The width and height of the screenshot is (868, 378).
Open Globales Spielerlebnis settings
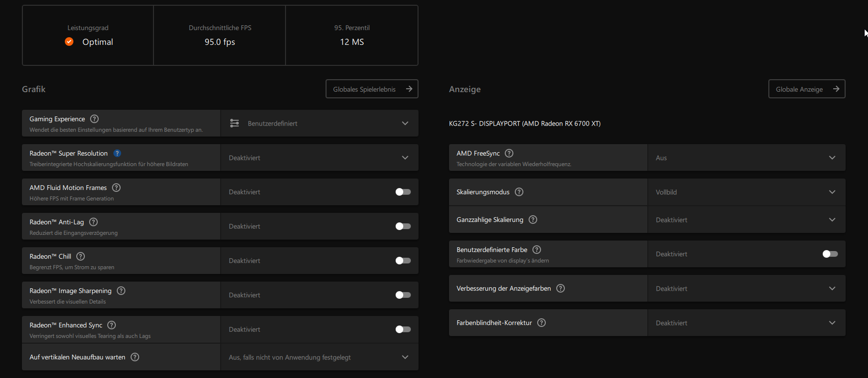[x=372, y=89]
